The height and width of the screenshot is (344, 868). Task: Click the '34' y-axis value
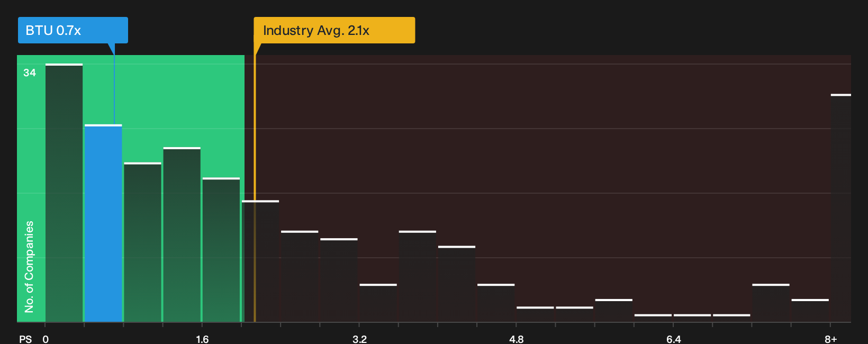[30, 73]
